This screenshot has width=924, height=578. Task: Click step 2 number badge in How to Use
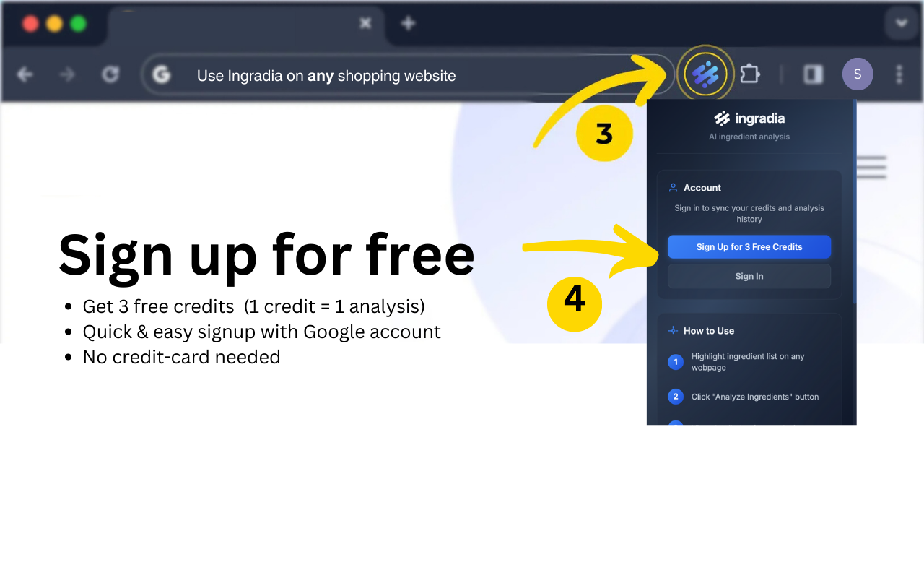[676, 397]
